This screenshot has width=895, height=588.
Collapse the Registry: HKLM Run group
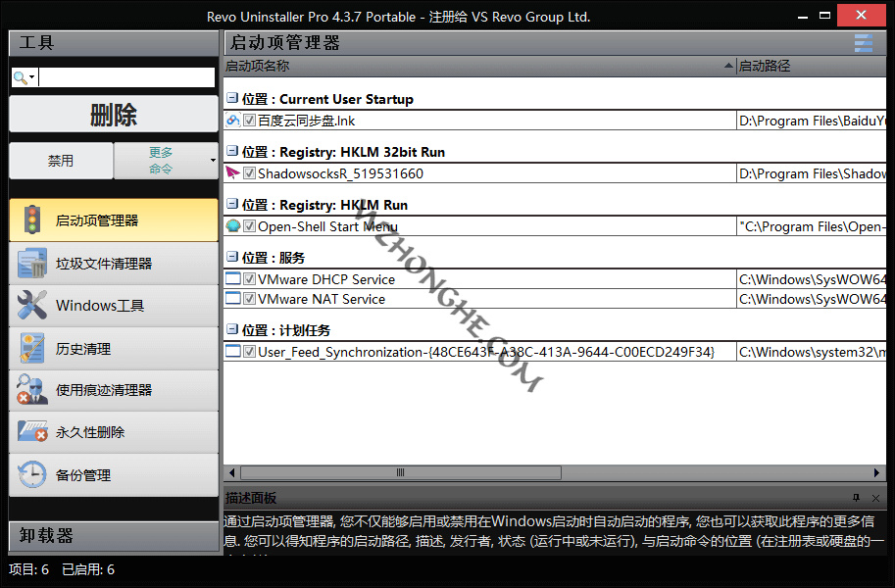pyautogui.click(x=230, y=204)
